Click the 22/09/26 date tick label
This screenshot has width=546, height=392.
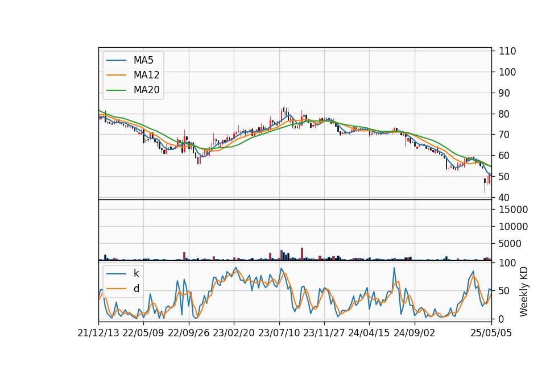(189, 333)
